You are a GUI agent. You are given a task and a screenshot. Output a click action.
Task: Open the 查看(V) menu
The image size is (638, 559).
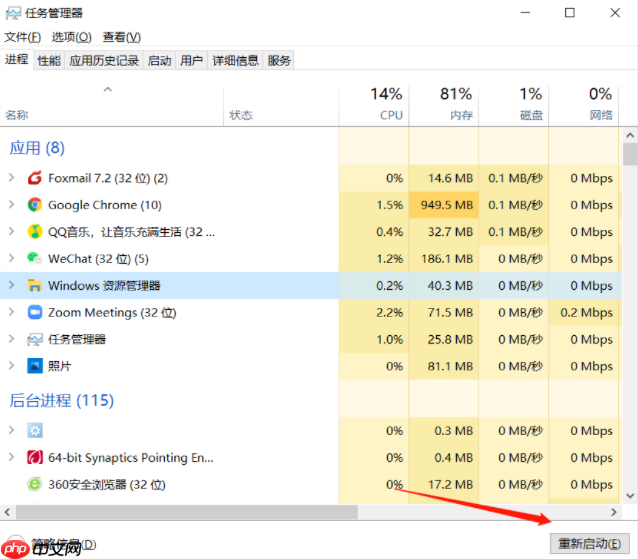pos(122,37)
